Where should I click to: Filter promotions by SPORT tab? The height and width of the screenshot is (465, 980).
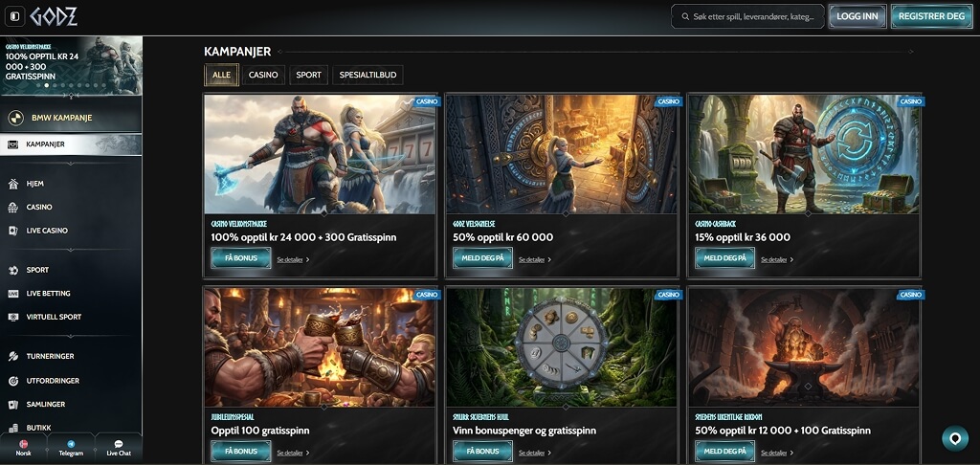pos(309,75)
